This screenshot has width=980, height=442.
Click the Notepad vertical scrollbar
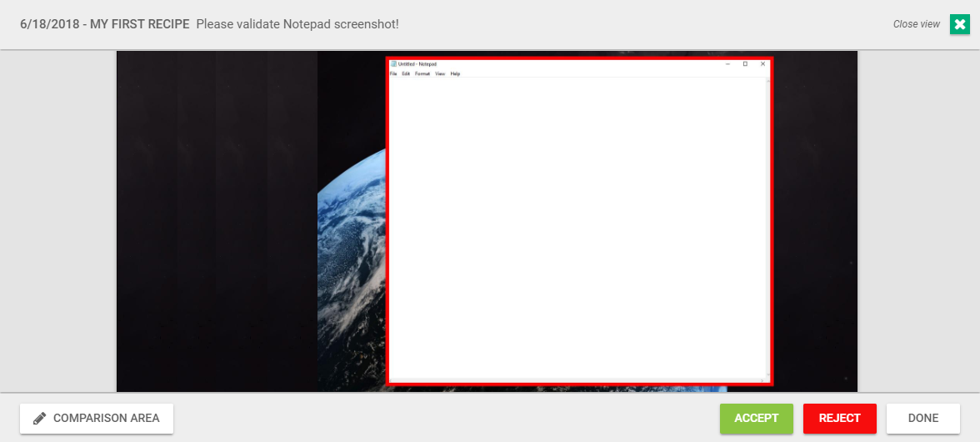(x=767, y=229)
